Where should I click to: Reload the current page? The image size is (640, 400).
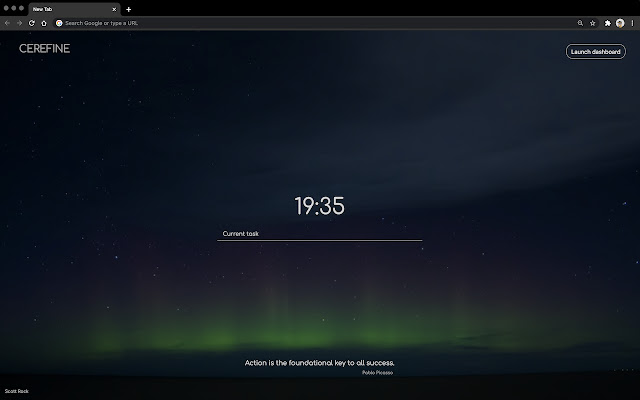[x=31, y=22]
